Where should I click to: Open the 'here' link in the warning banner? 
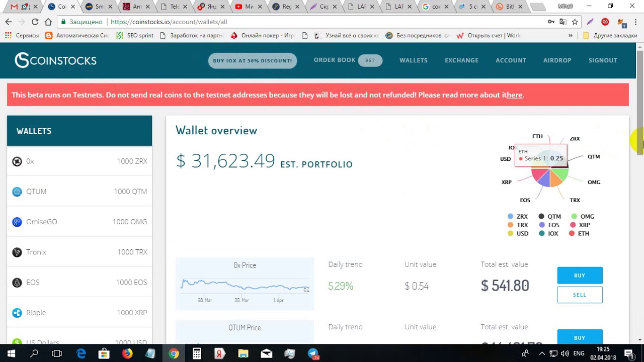[x=515, y=95]
